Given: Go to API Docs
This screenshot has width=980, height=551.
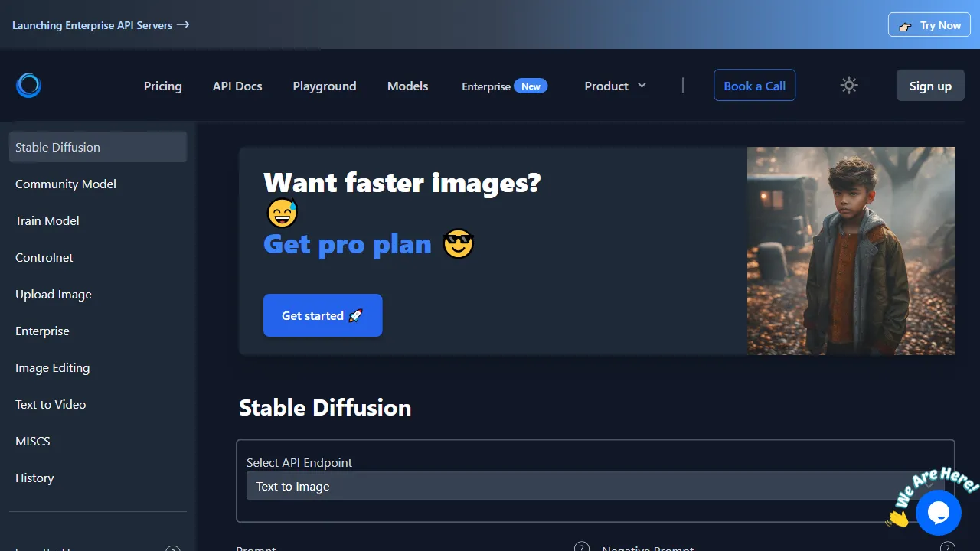Looking at the screenshot, I should click(237, 86).
